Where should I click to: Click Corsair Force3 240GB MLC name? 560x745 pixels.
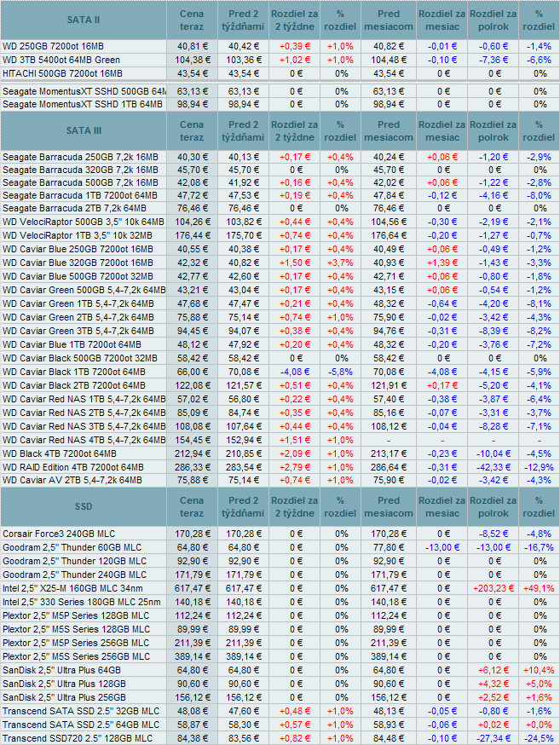59,534
